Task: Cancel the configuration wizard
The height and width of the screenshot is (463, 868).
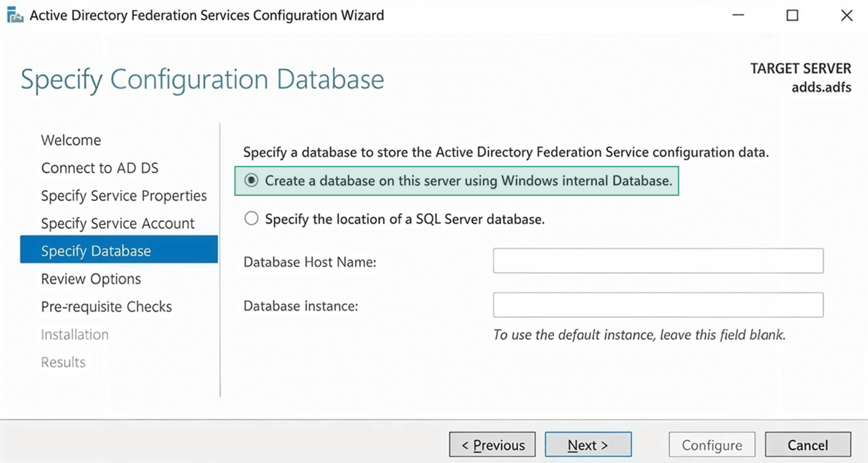Action: [807, 445]
